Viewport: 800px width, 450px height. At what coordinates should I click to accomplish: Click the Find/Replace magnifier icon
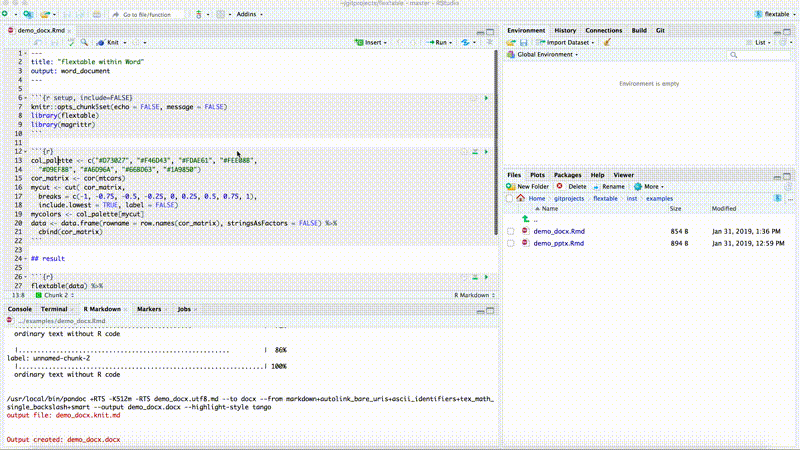tap(84, 42)
